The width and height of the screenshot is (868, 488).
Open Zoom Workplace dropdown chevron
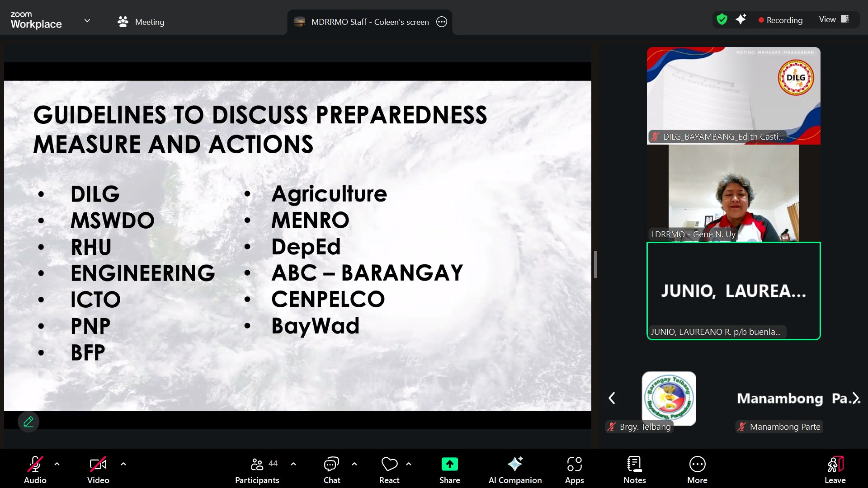pos(87,20)
